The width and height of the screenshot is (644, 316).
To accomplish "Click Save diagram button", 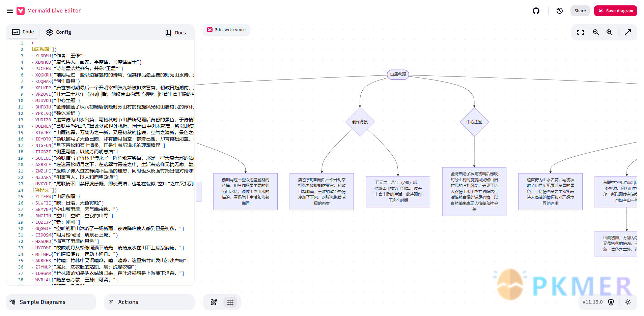I will tap(616, 11).
